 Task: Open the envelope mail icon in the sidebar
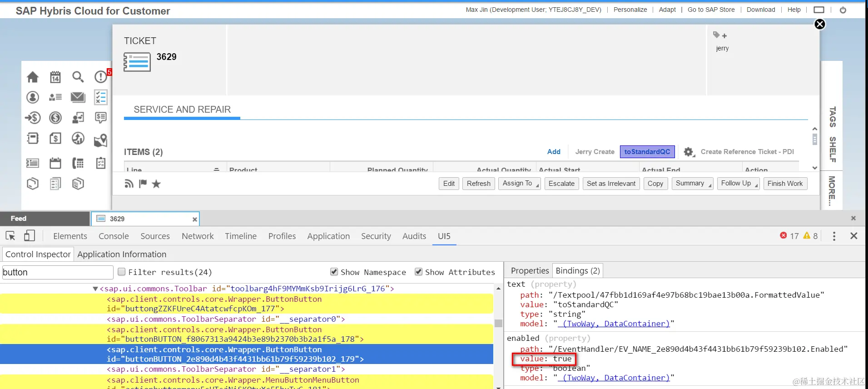click(78, 97)
